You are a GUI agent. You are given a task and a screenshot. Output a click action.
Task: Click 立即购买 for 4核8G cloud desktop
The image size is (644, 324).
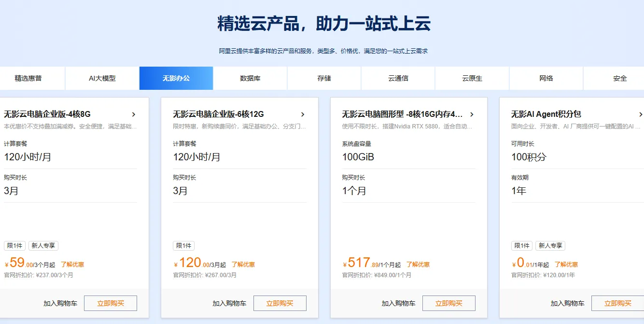111,303
